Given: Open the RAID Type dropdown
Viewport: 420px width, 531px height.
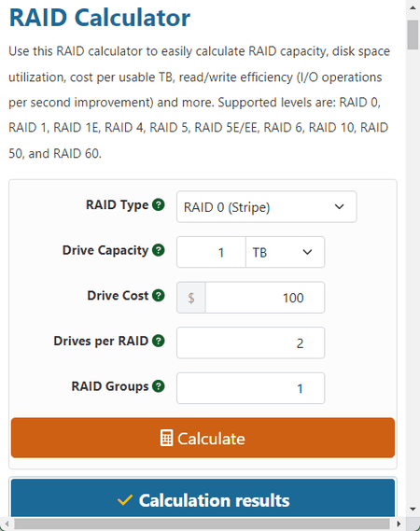Looking at the screenshot, I should pos(267,207).
